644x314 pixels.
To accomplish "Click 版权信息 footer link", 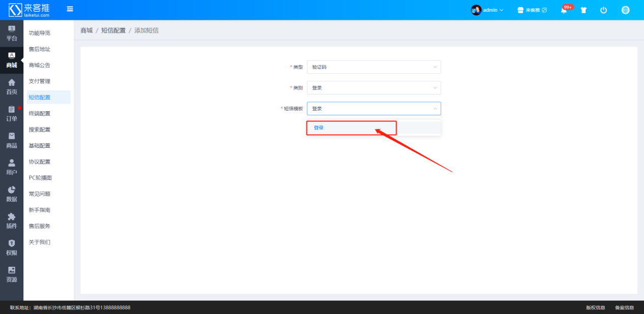I will coord(595,307).
